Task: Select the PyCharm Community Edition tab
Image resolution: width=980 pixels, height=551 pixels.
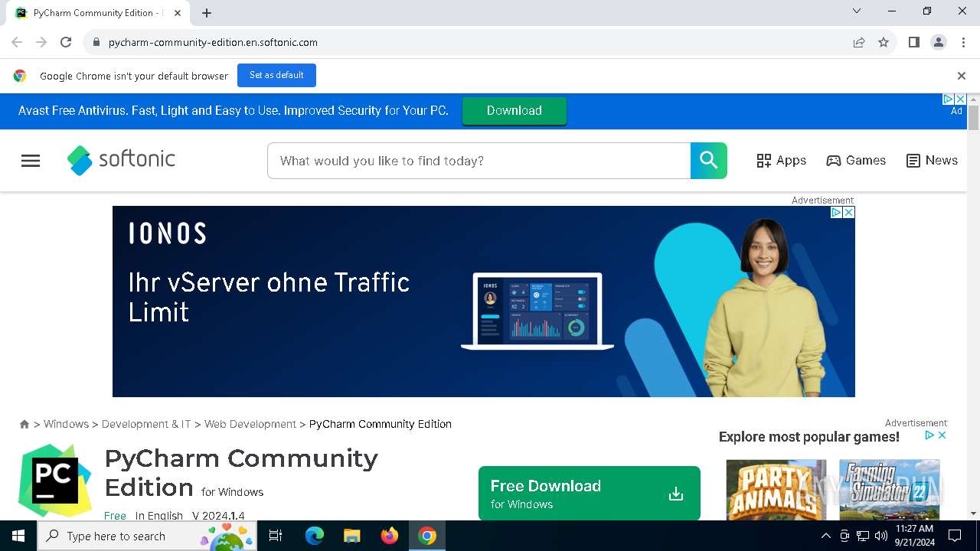Action: 98,13
